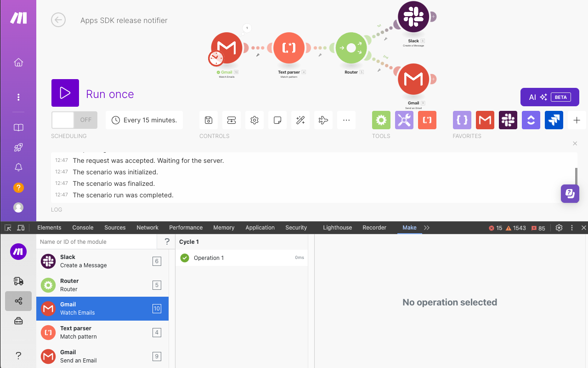Click the errors count indicator showing 15
The height and width of the screenshot is (368, 588).
click(x=496, y=228)
